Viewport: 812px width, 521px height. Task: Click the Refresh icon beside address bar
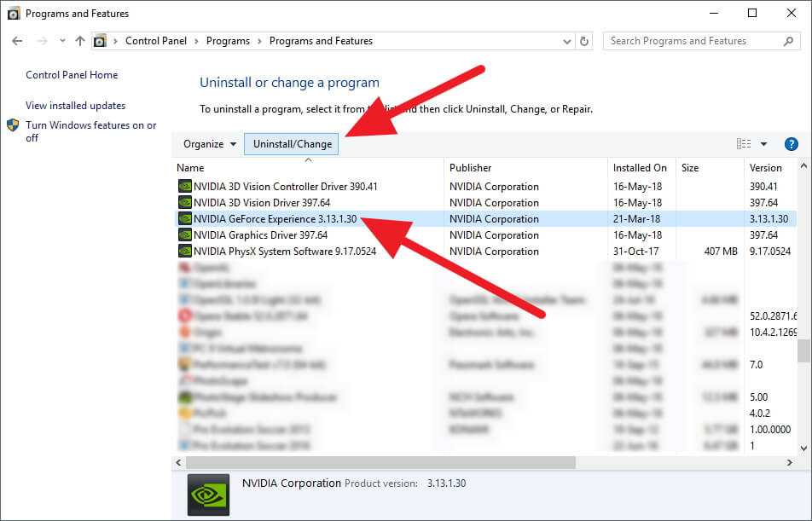[584, 41]
